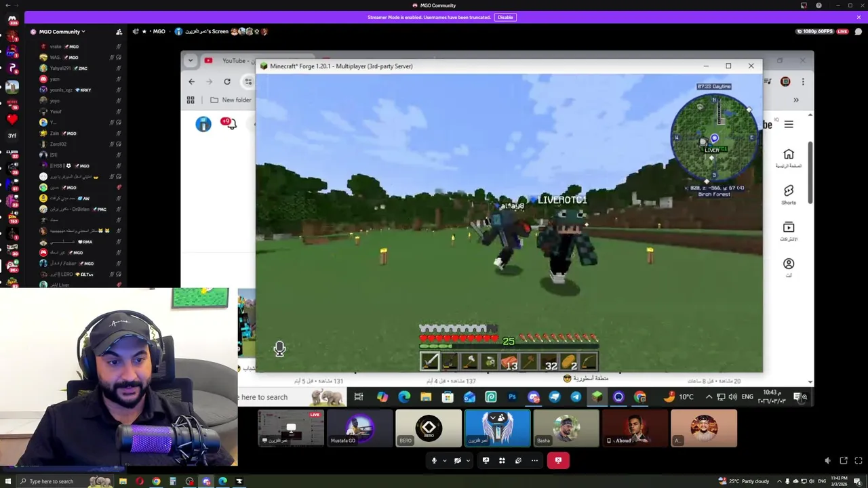Click the share screen icon
The width and height of the screenshot is (868, 488).
(486, 460)
